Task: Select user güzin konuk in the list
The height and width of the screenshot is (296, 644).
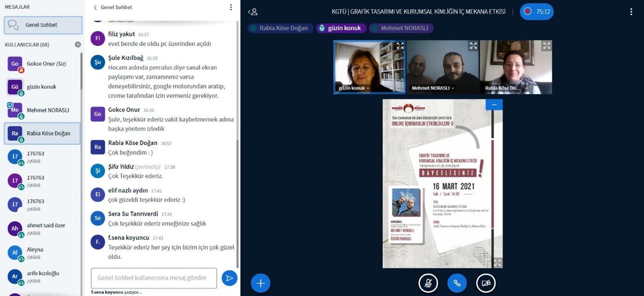Action: 42,87
